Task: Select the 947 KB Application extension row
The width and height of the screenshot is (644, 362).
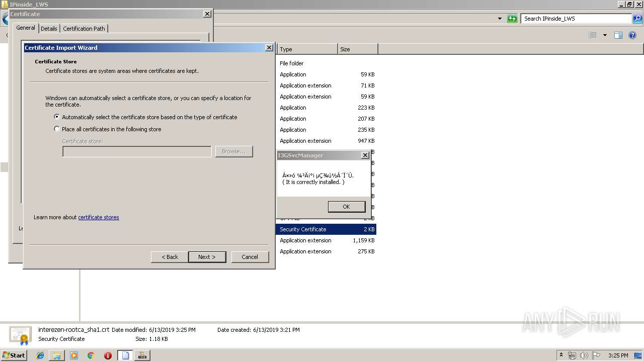Action: 327,141
